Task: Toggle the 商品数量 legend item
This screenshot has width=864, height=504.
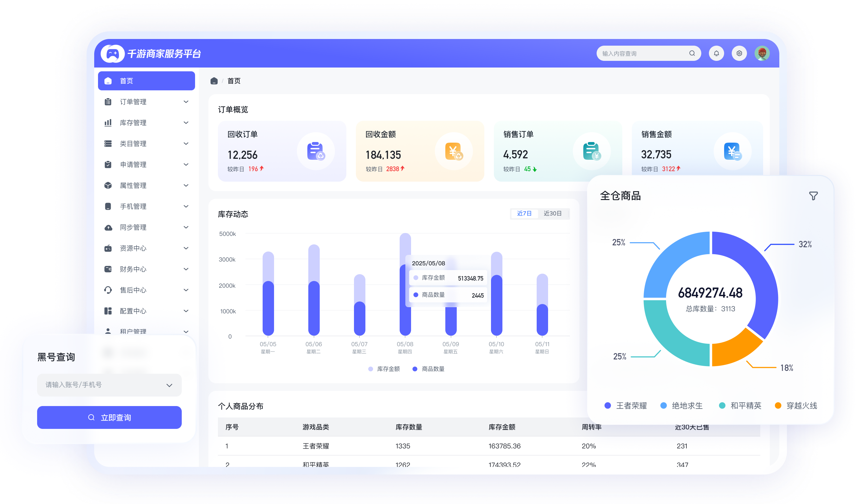Action: click(428, 369)
